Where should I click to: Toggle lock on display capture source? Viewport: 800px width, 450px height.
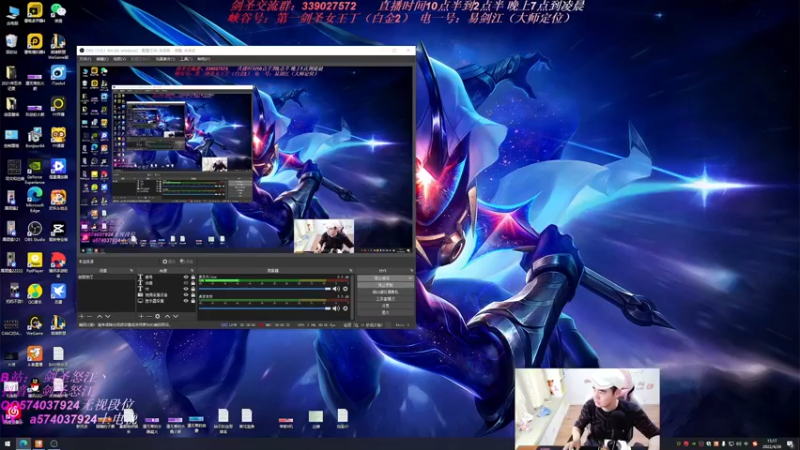tap(193, 301)
